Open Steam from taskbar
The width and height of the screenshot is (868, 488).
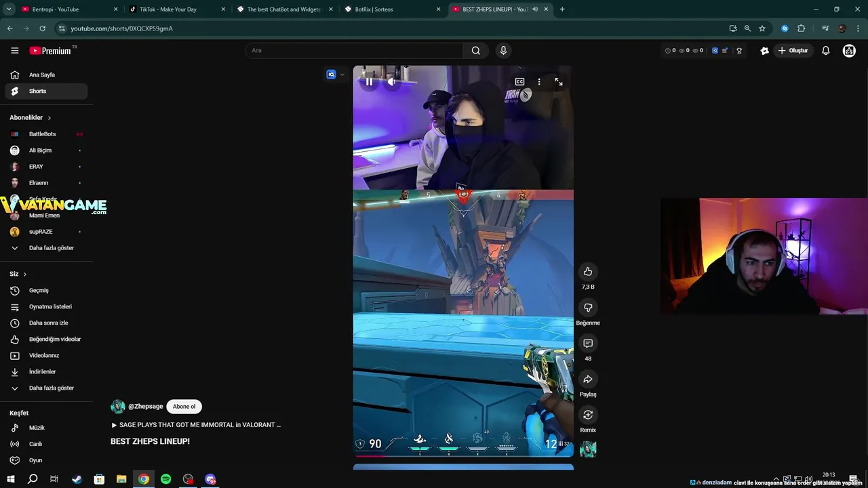77,479
